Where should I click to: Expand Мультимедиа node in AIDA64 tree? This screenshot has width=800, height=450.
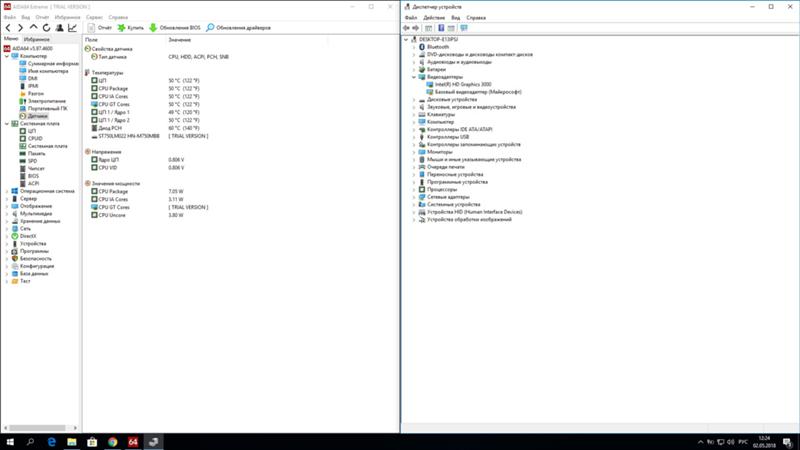tap(7, 214)
